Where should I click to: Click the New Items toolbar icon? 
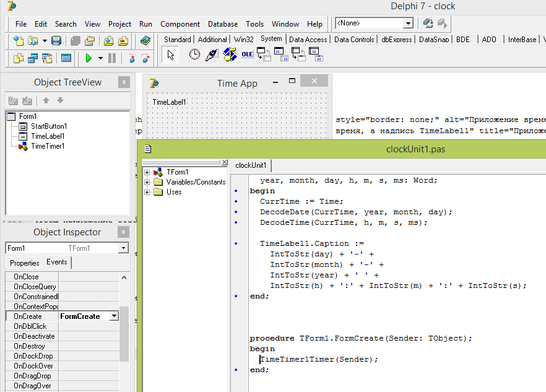tap(18, 41)
